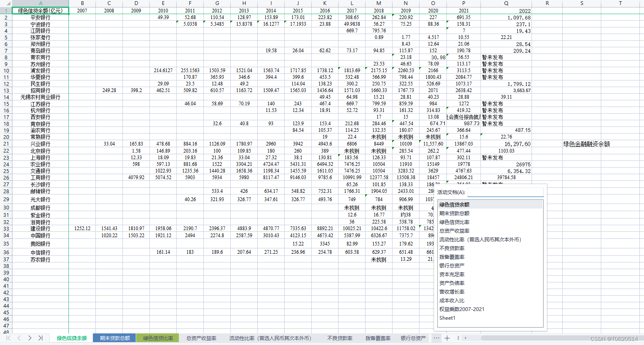This screenshot has width=644, height=345.
Task: Click the 2007 year header cell
Action: click(82, 11)
